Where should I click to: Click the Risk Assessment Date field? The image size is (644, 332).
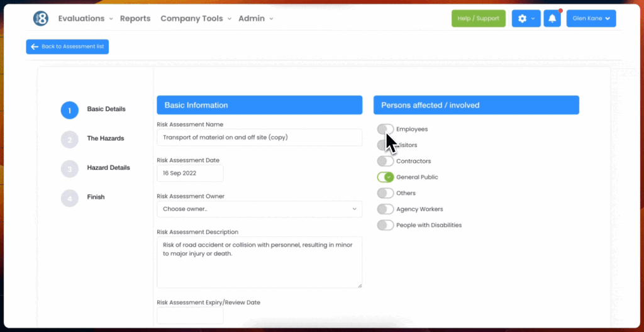coord(190,173)
